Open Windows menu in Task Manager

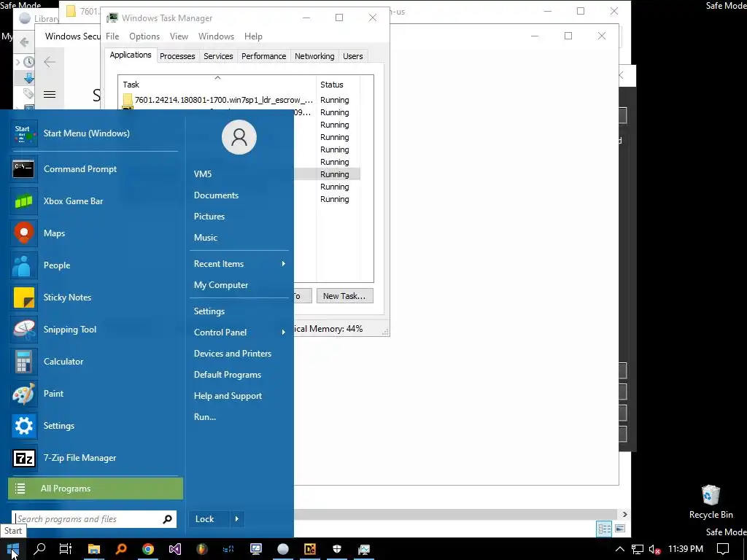(216, 36)
